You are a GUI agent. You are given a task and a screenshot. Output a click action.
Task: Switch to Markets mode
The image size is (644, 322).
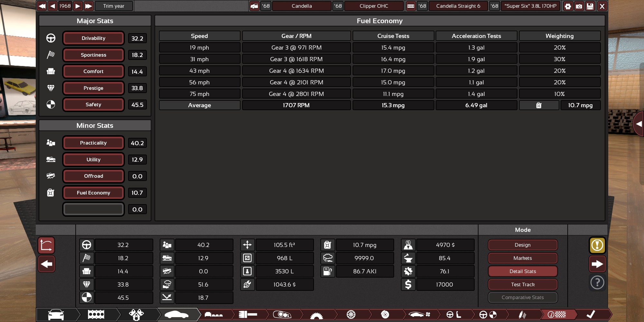523,258
